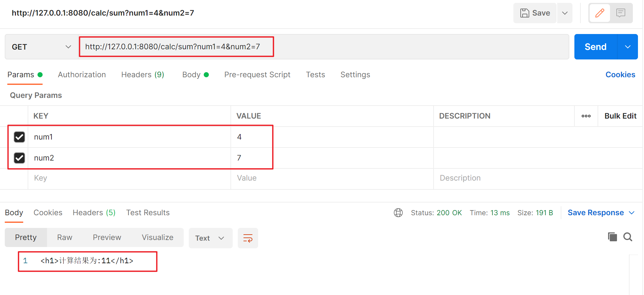Select the Pretty view
The width and height of the screenshot is (644, 295).
[26, 237]
